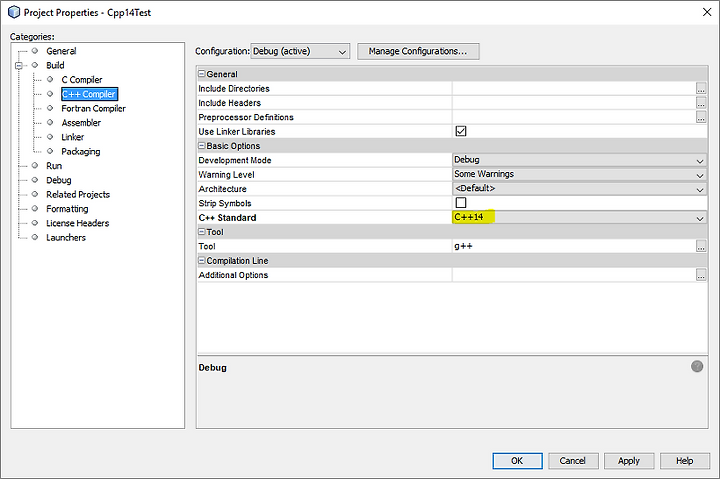Click the C++ Standard property label
The width and height of the screenshot is (720, 479).
click(227, 218)
